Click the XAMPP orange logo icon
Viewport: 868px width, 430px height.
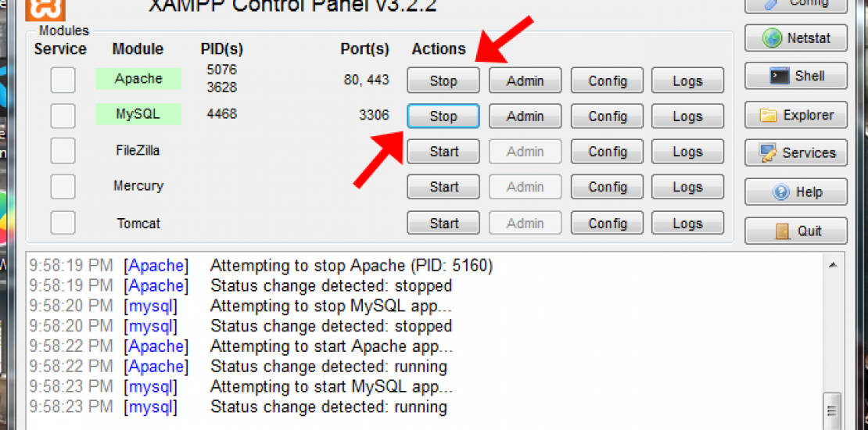pos(45,8)
